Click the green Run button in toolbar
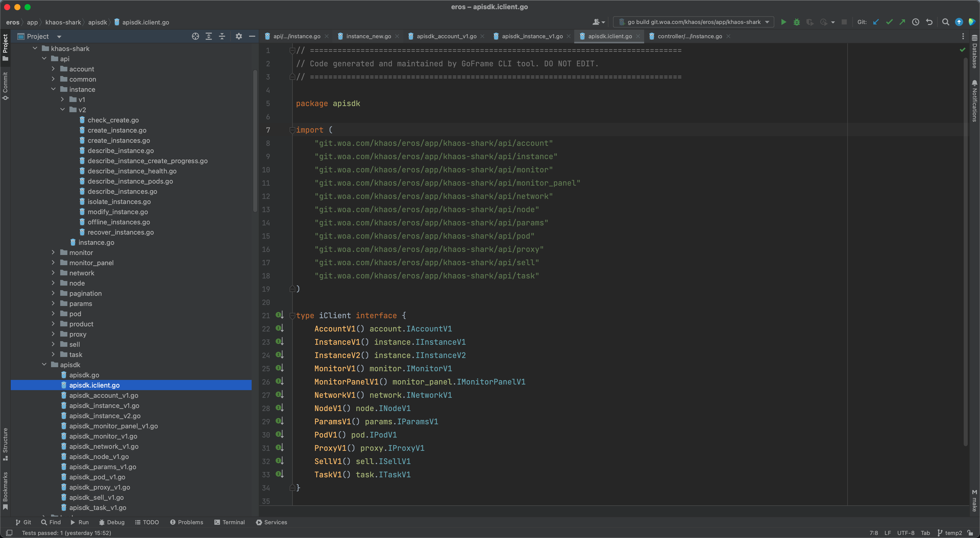The height and width of the screenshot is (538, 980). [783, 22]
